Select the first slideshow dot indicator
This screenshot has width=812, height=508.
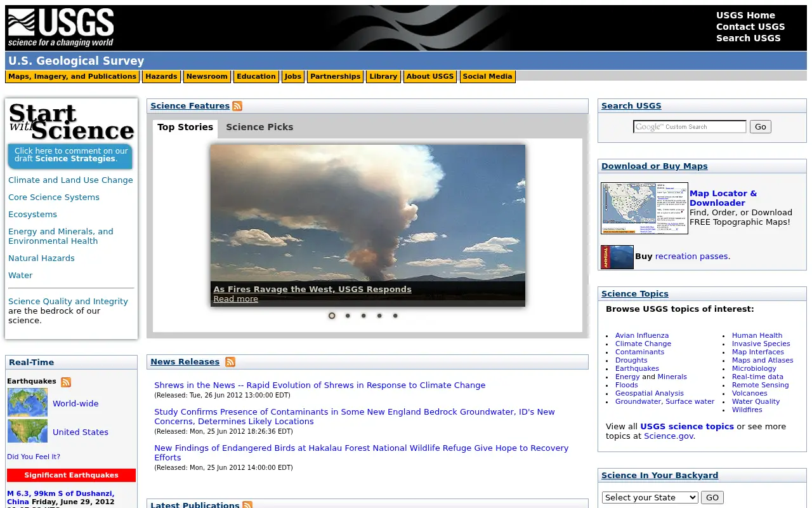click(332, 316)
